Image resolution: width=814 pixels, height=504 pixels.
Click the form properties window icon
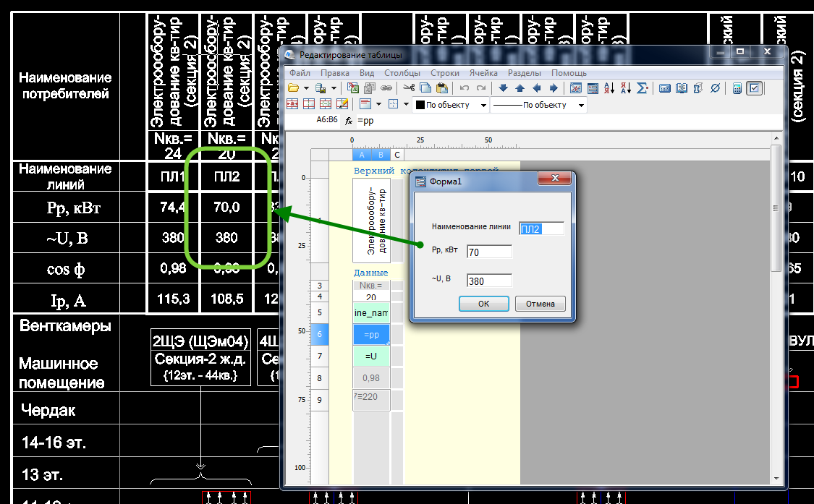tap(593, 88)
